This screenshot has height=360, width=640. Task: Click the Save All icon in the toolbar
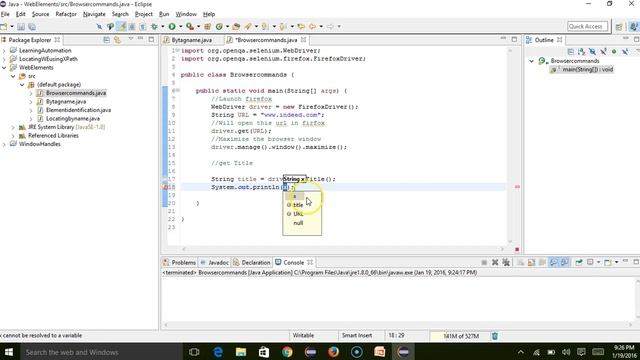tap(31, 27)
